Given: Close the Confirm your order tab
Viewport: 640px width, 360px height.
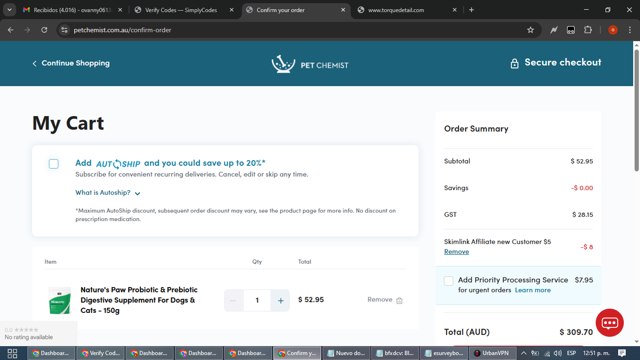Looking at the screenshot, I should click(343, 10).
